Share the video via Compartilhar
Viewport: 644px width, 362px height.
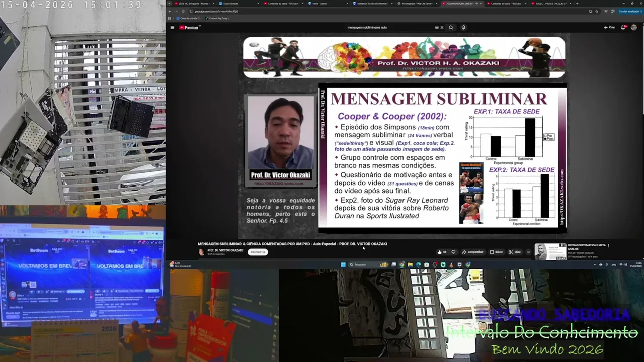[473, 252]
